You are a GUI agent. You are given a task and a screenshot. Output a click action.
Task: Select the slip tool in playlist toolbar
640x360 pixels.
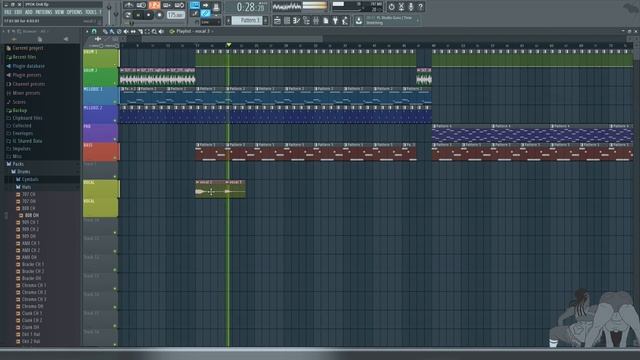coord(133,31)
